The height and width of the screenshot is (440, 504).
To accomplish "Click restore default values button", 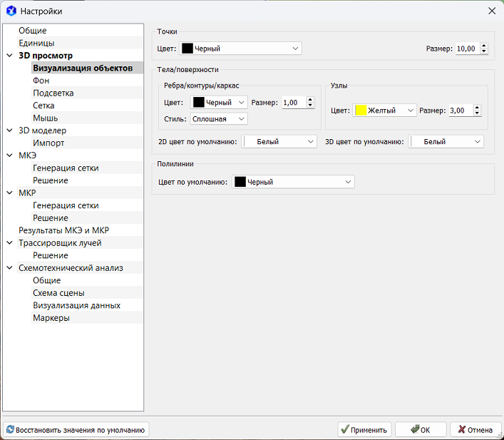I will (76, 430).
